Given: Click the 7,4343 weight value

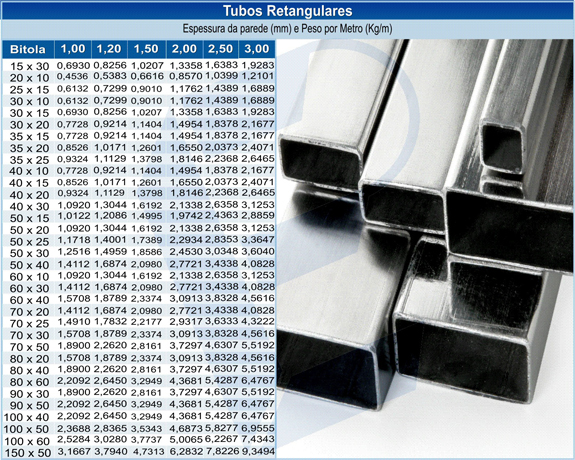Looking at the screenshot, I should pos(258,439).
